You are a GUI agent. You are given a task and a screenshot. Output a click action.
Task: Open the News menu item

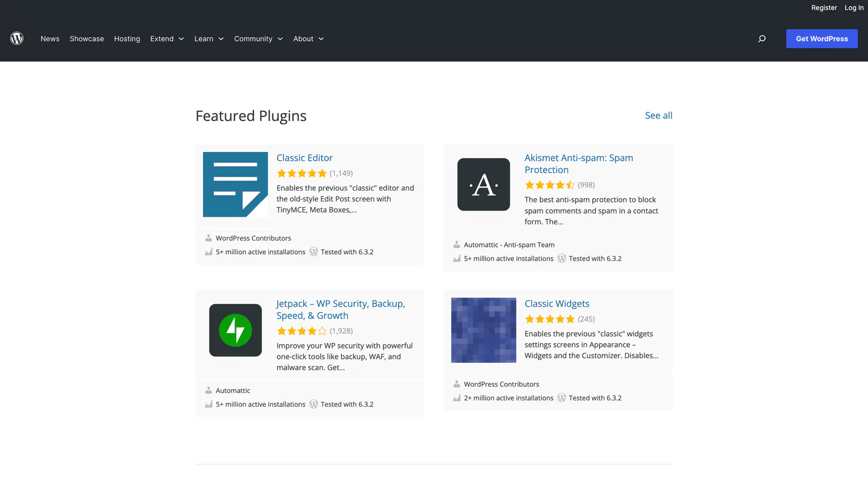tap(50, 39)
